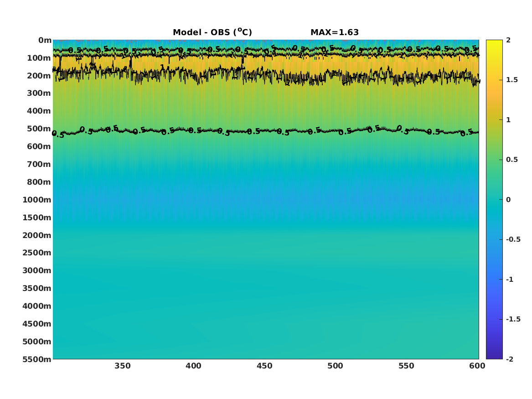The image size is (532, 399).
Task: Click the '200m' depth axis label
Action: click(x=39, y=76)
